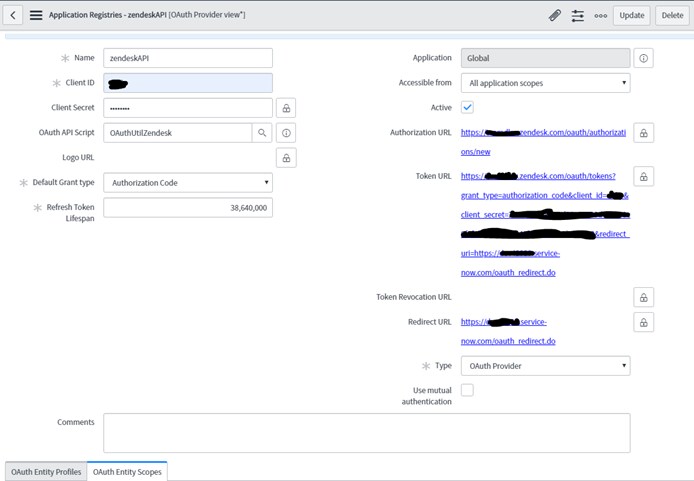694x481 pixels.
Task: Switch to OAuth Entity Scopes tab
Action: [x=127, y=472]
